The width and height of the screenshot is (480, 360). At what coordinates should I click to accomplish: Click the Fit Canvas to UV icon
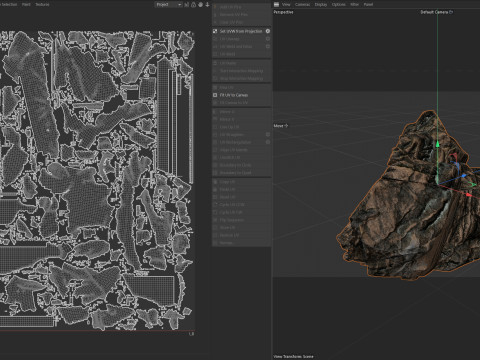click(215, 103)
